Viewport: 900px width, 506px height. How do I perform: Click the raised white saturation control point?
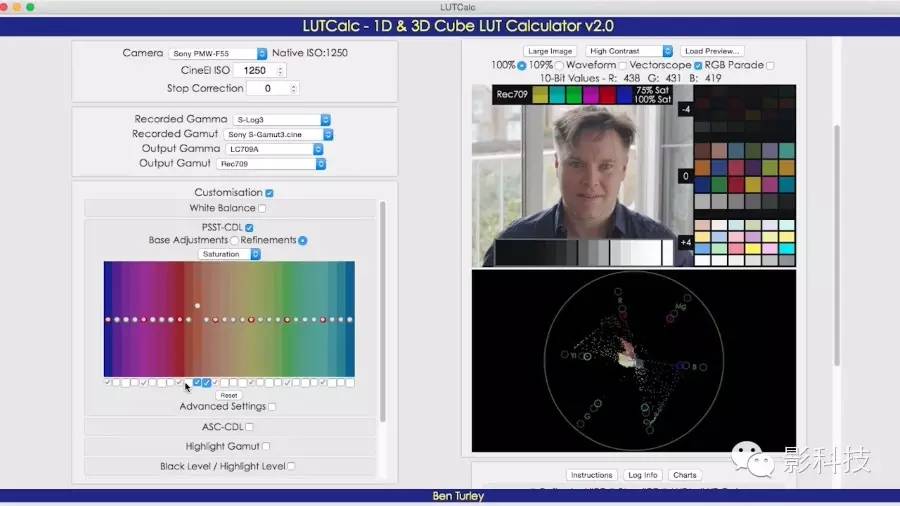point(198,305)
